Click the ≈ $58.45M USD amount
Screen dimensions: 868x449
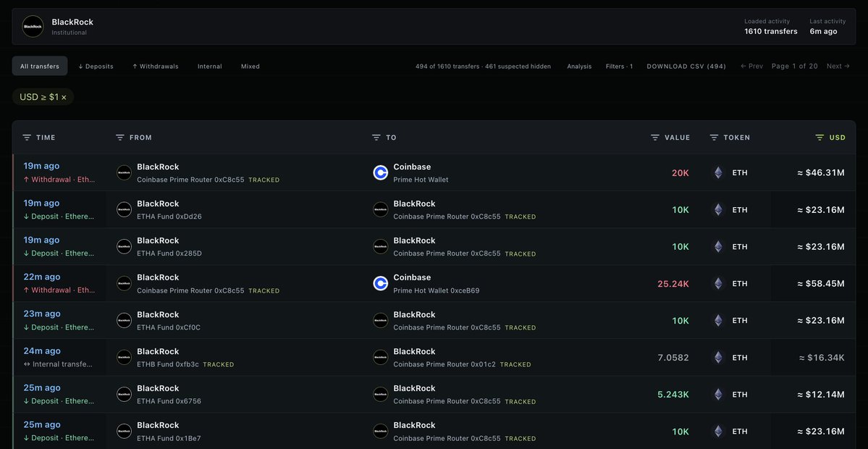821,283
